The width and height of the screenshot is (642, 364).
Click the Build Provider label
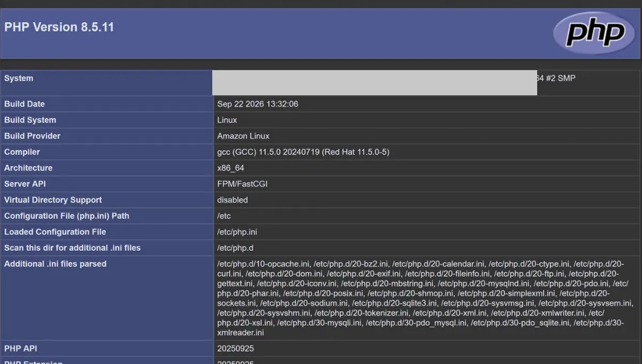tap(32, 136)
